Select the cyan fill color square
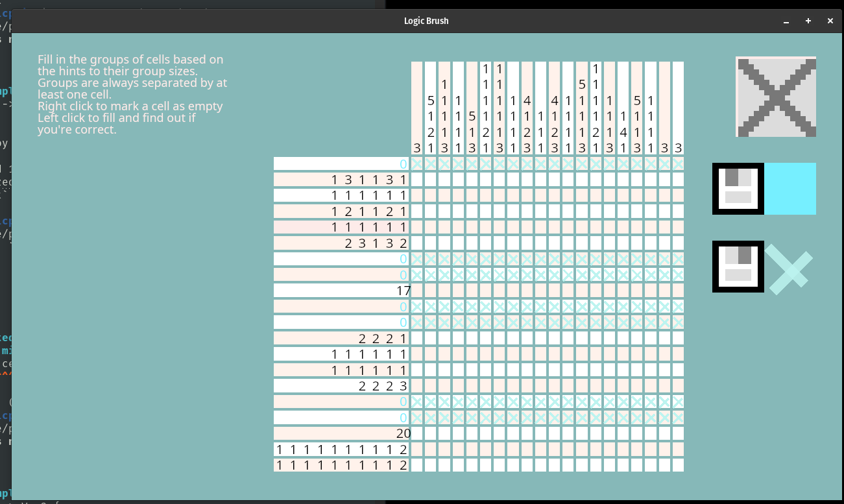The height and width of the screenshot is (504, 844). (790, 189)
